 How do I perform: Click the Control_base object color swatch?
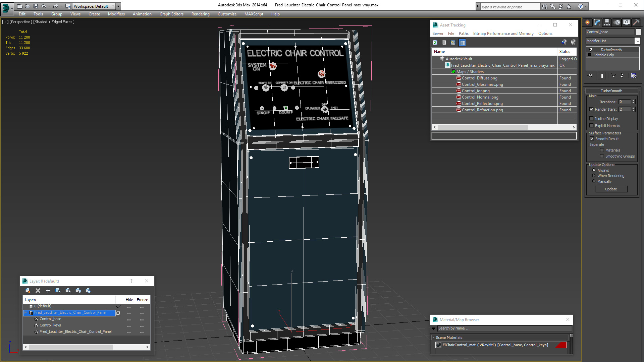click(x=639, y=32)
